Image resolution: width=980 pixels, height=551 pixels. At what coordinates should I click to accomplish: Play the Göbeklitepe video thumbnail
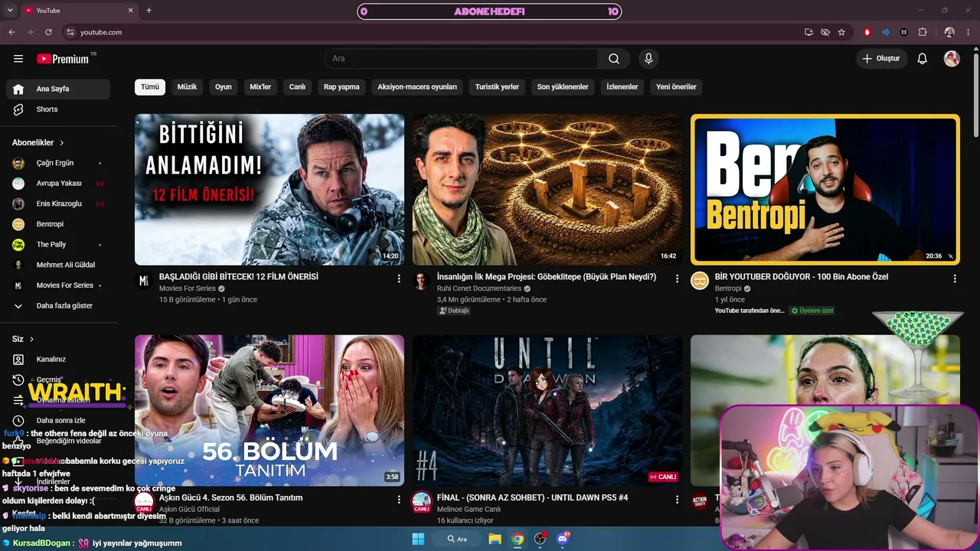click(547, 190)
